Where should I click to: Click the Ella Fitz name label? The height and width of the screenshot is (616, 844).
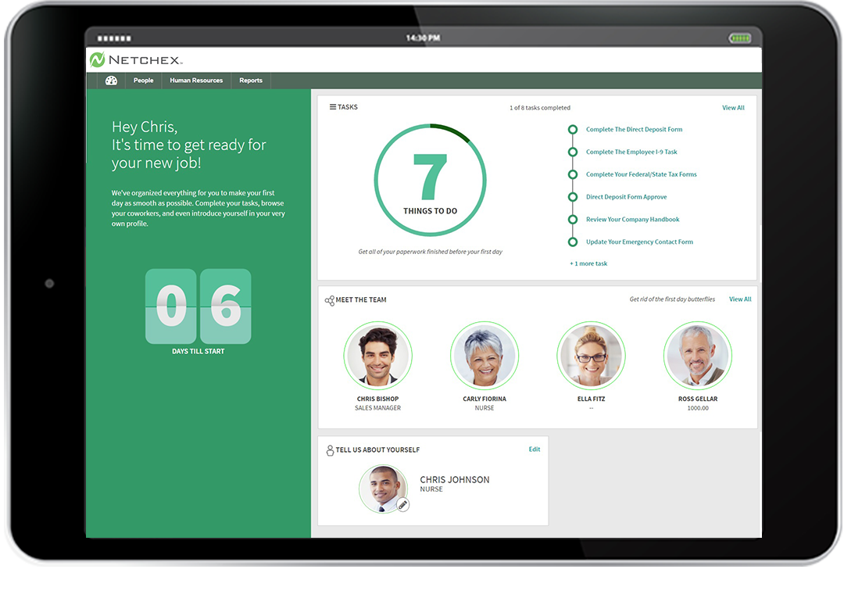[x=591, y=399]
